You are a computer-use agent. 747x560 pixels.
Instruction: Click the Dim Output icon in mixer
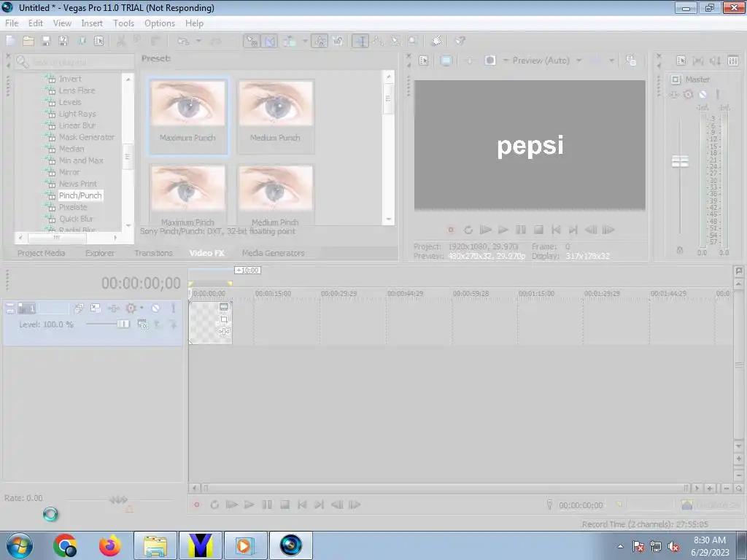pos(715,61)
